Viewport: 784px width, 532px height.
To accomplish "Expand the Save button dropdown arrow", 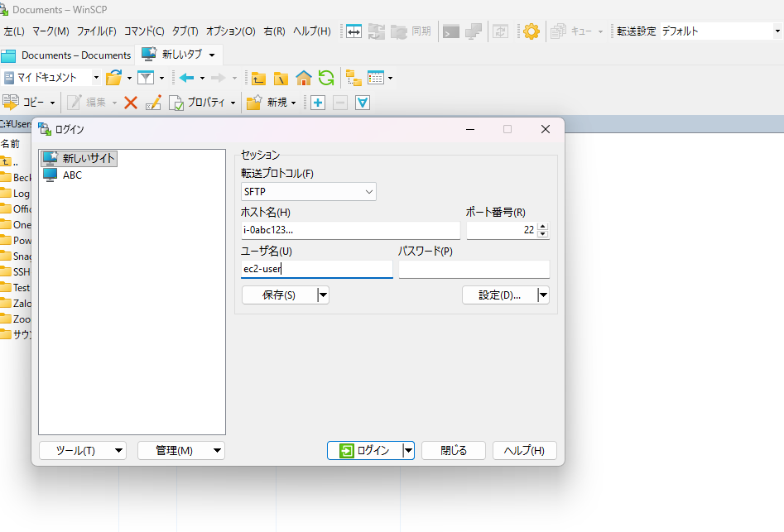I will (323, 295).
